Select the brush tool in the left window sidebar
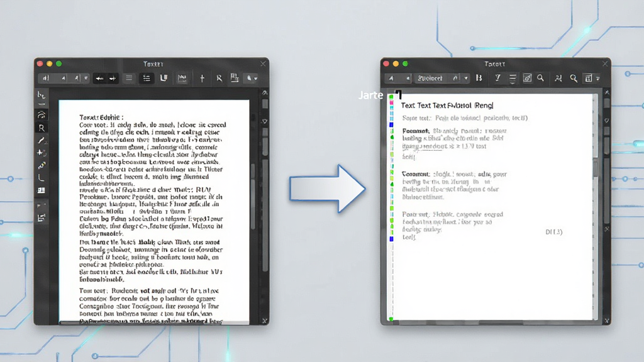Image resolution: width=644 pixels, height=362 pixels. pos(42,141)
